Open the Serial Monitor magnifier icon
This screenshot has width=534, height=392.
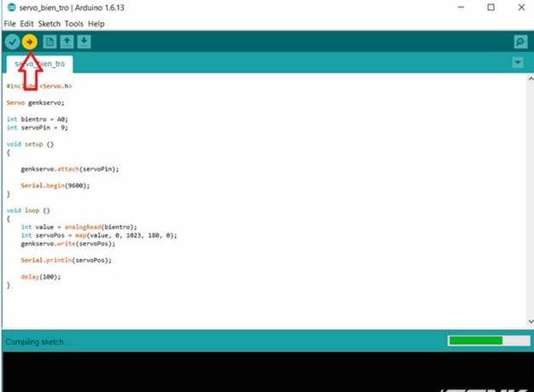[519, 42]
